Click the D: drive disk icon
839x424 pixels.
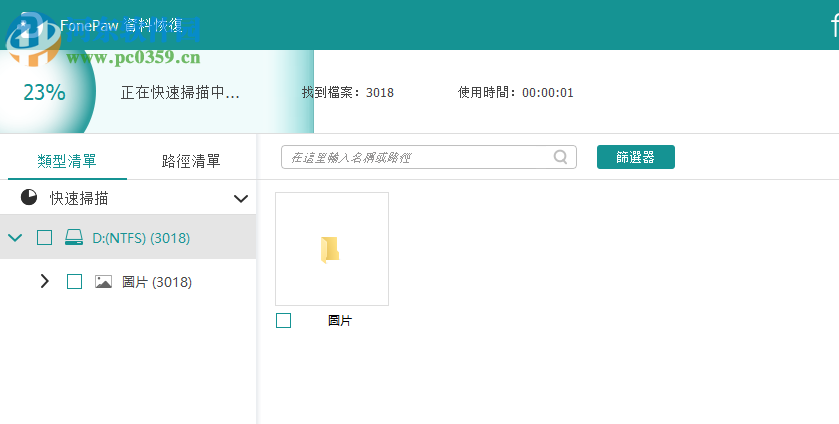74,237
